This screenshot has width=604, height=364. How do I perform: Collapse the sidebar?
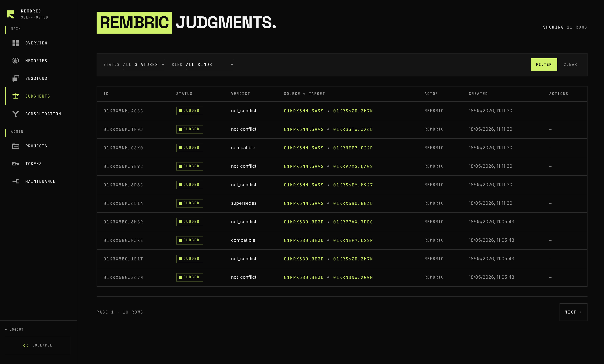coord(37,345)
